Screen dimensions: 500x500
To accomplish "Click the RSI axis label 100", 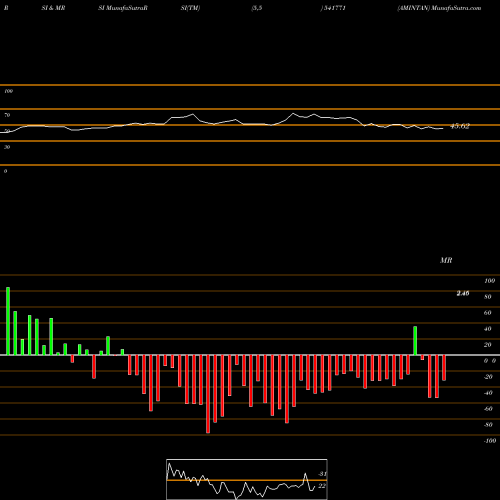I will coord(9,91).
